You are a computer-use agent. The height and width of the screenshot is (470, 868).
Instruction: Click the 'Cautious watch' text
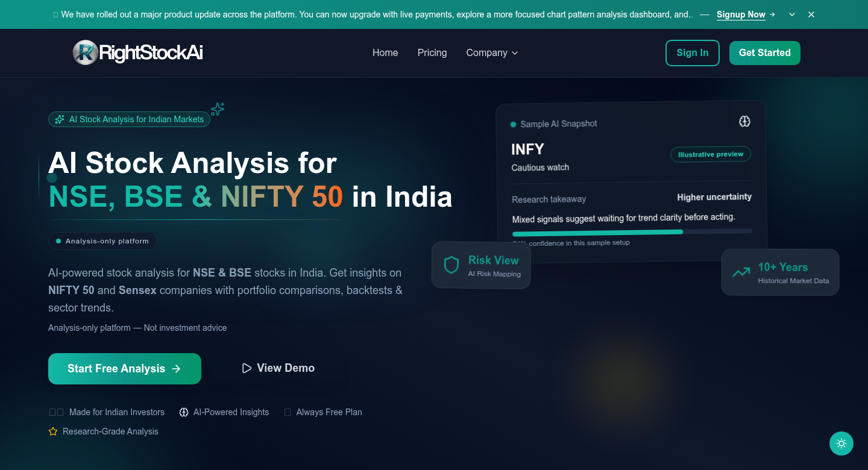click(x=540, y=168)
